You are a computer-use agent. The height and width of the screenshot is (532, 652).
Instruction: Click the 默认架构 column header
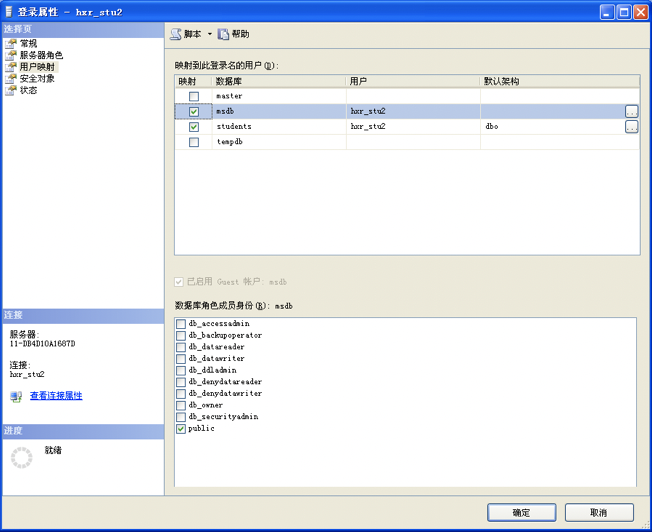point(560,82)
